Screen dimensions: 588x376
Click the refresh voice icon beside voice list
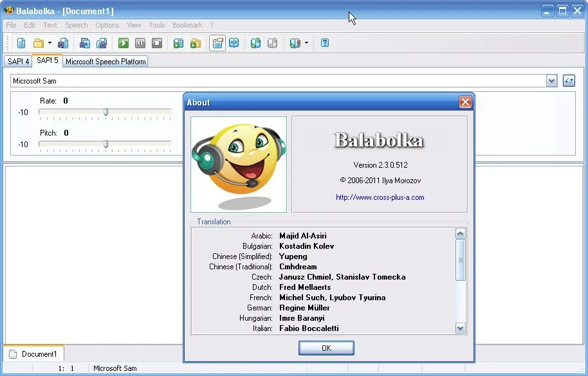point(569,81)
